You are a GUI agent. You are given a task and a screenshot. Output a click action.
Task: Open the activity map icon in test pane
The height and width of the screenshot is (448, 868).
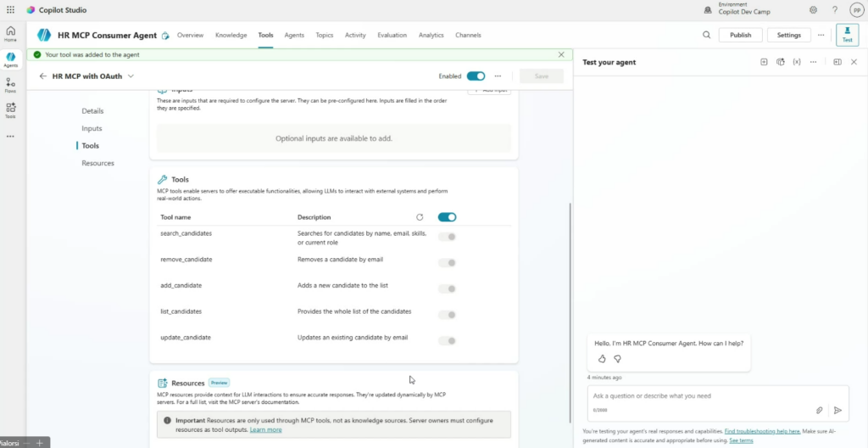781,62
